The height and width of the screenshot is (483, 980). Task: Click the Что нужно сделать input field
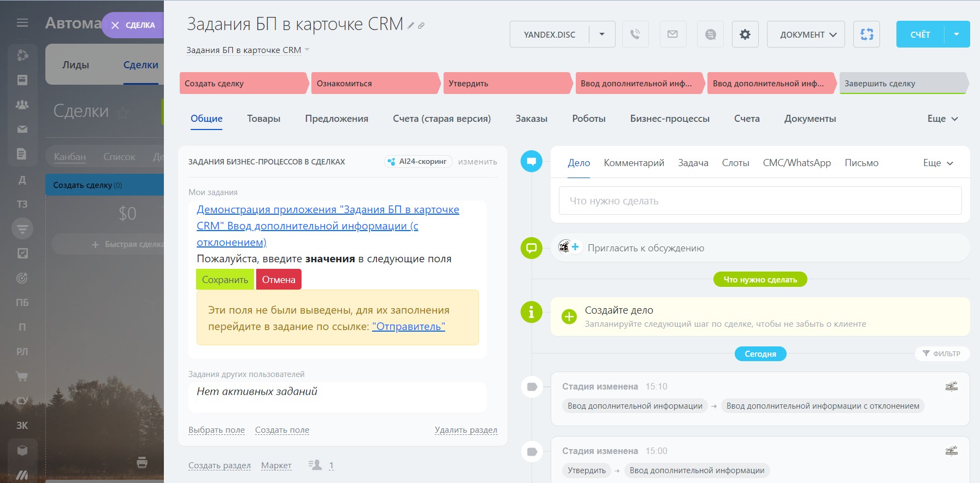click(760, 201)
